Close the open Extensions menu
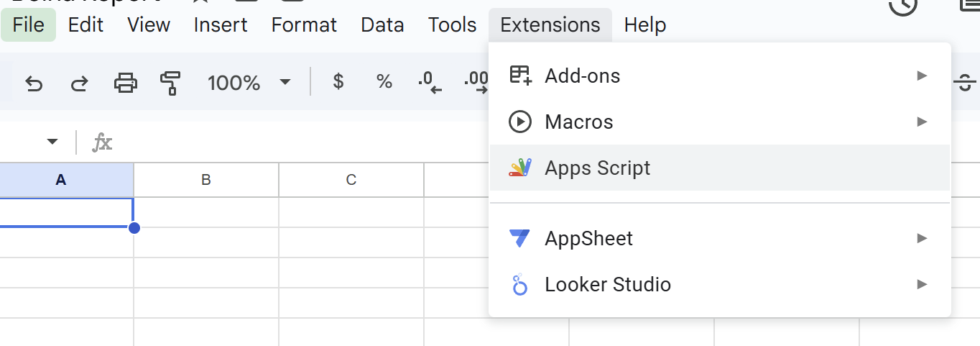 [550, 25]
